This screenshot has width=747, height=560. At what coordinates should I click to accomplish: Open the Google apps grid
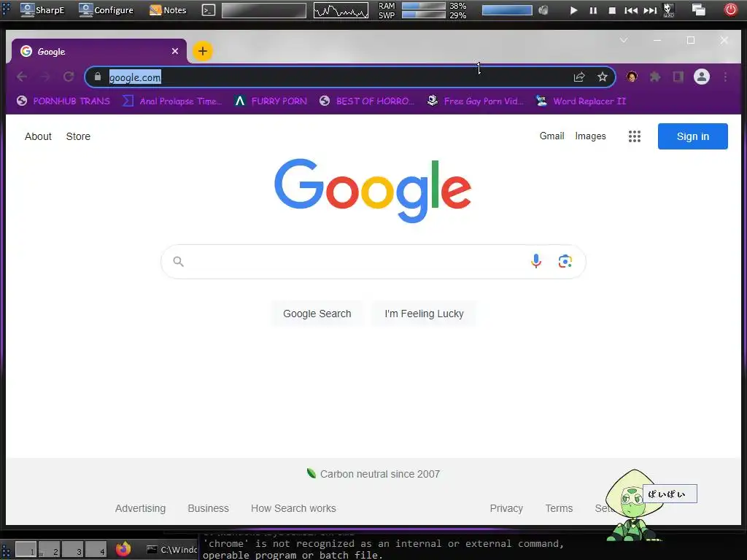pyautogui.click(x=634, y=136)
